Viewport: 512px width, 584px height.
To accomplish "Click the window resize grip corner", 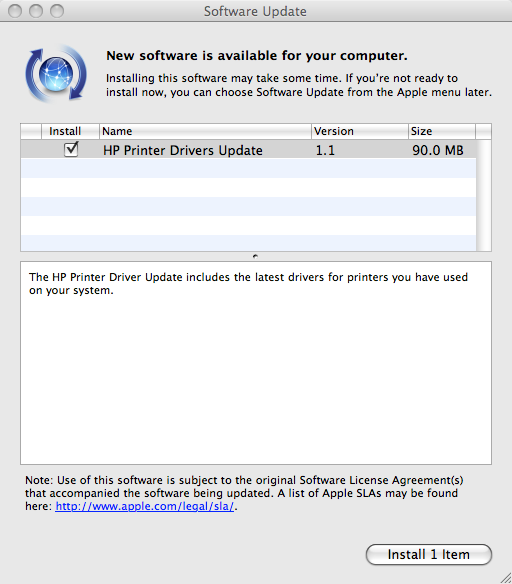I will 505,577.
